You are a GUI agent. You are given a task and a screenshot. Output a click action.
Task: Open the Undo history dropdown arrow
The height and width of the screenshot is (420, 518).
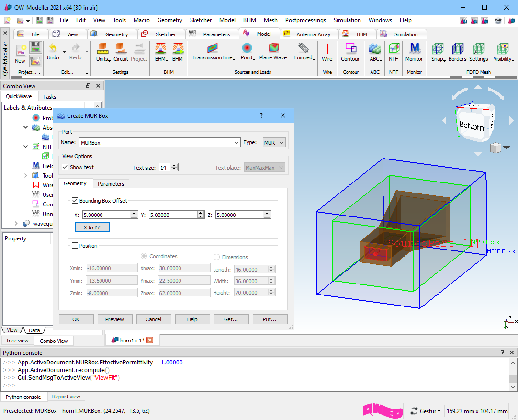tap(64, 52)
